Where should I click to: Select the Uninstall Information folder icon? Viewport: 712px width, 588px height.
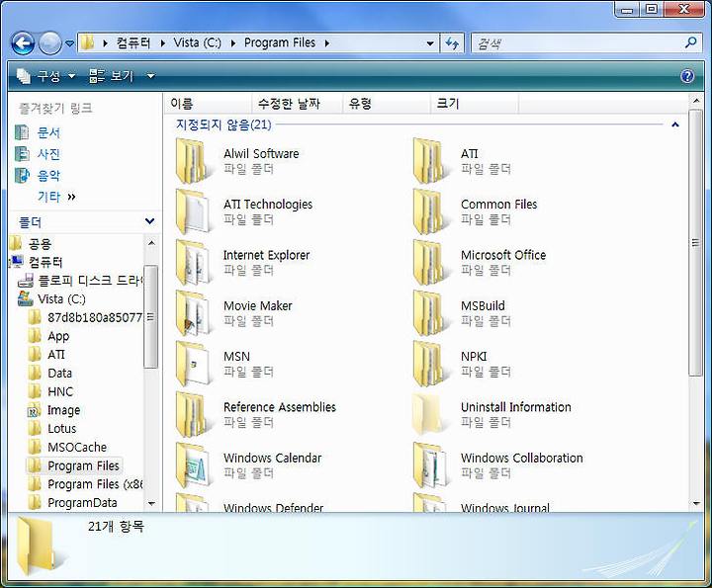(428, 415)
